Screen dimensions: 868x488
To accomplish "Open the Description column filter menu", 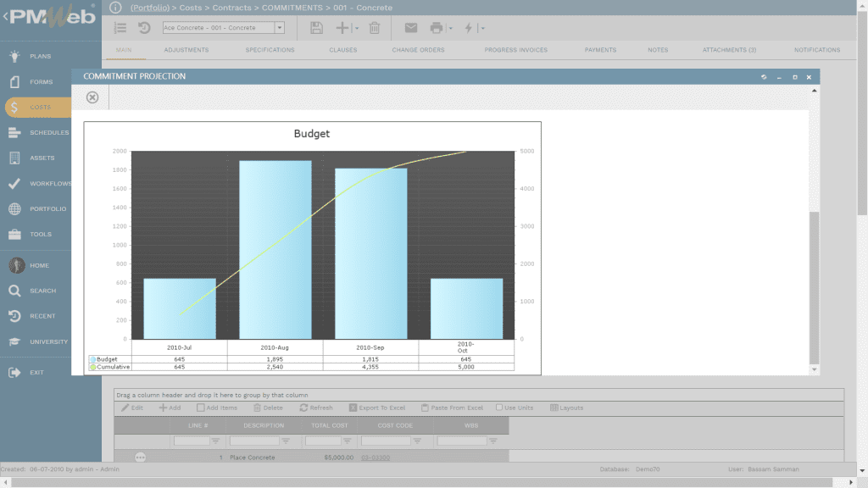I will (286, 441).
